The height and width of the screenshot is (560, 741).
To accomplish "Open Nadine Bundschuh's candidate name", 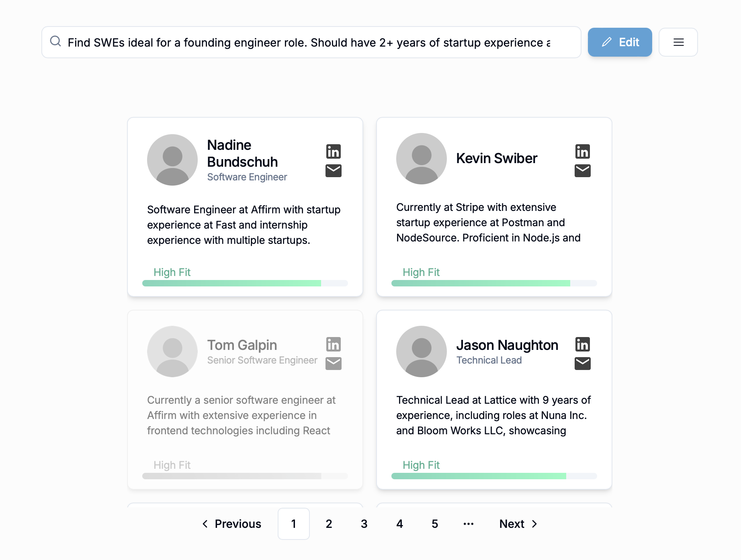I will 242,153.
